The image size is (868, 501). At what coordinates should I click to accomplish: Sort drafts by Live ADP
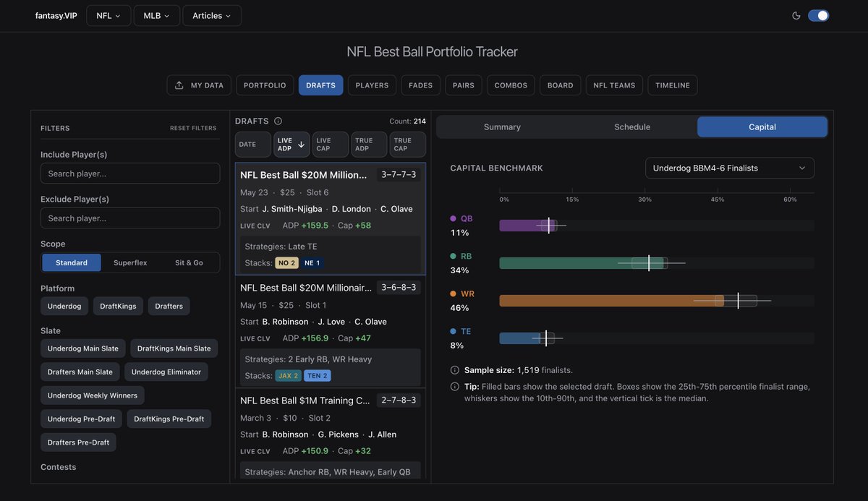[x=292, y=145]
